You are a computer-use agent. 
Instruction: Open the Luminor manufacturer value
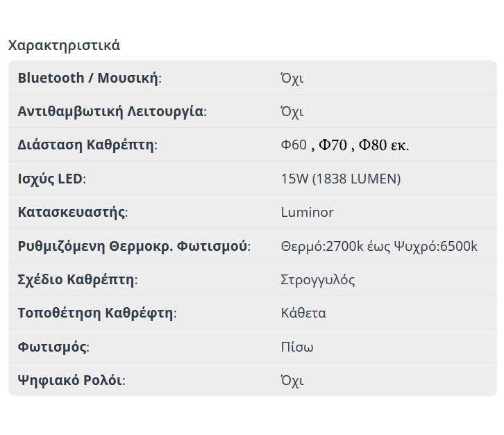pyautogui.click(x=307, y=212)
